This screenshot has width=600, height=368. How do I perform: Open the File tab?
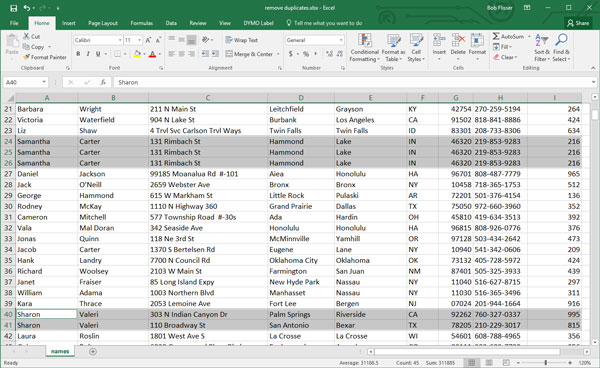tap(14, 23)
